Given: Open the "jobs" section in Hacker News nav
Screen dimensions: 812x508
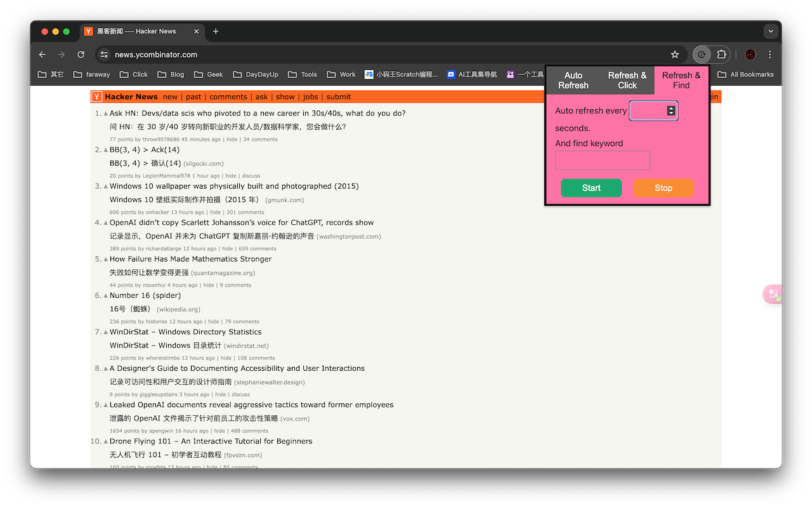Looking at the screenshot, I should 311,97.
